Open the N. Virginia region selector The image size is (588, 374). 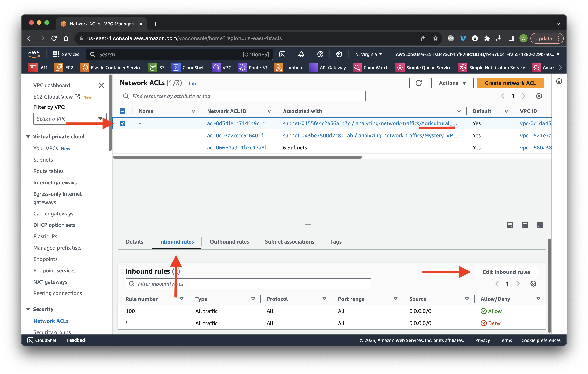coord(369,54)
